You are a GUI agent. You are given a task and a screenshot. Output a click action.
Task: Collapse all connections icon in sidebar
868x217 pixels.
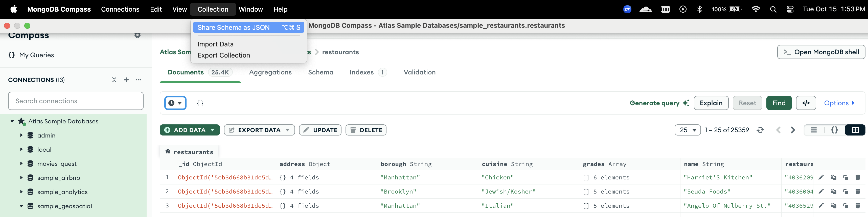114,80
